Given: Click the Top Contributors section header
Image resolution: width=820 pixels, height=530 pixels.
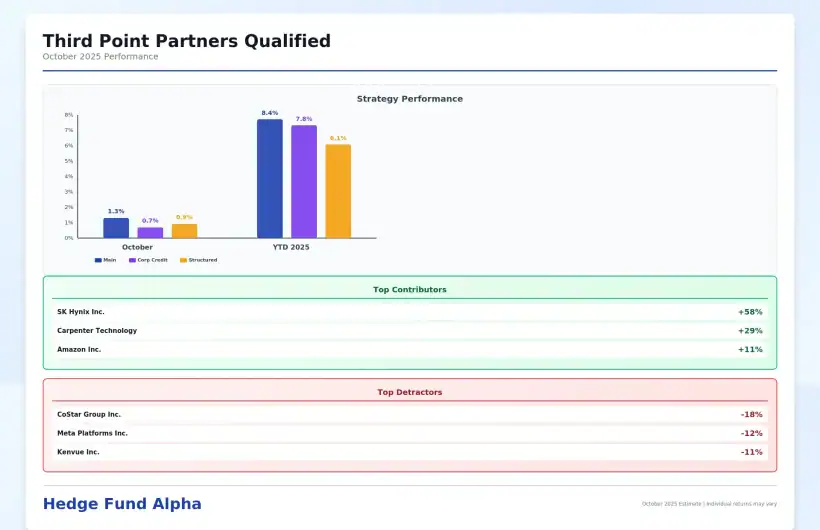Looking at the screenshot, I should click(x=409, y=290).
